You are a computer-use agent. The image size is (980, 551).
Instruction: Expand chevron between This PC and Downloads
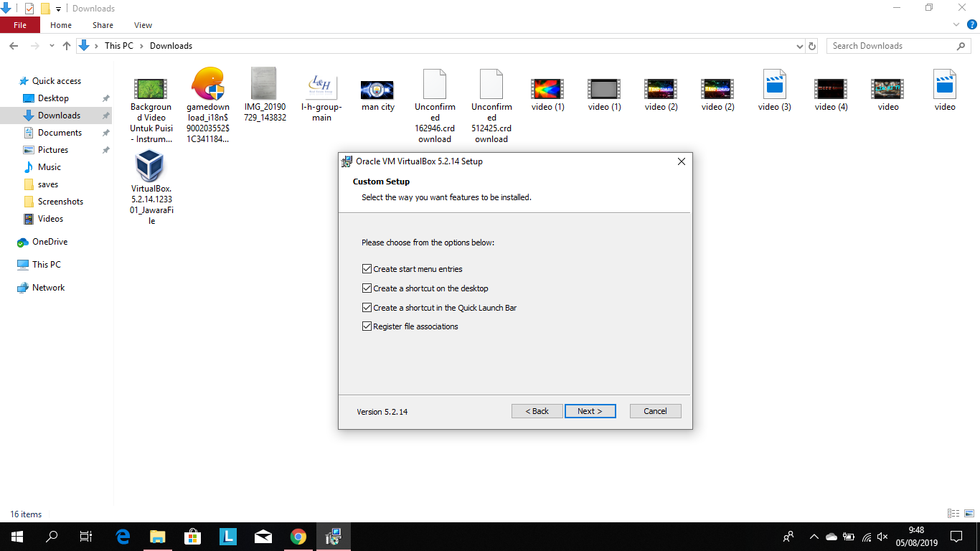(141, 46)
